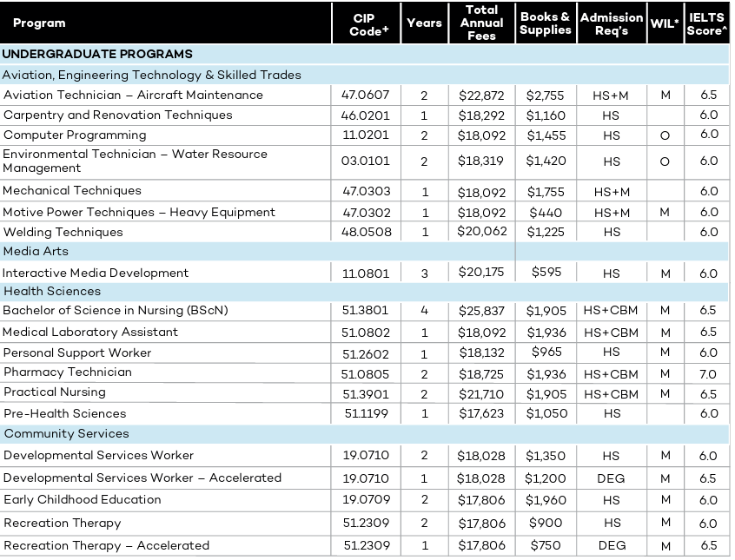Click Aviation Technician – Aircraft Maintenance program

click(x=133, y=95)
